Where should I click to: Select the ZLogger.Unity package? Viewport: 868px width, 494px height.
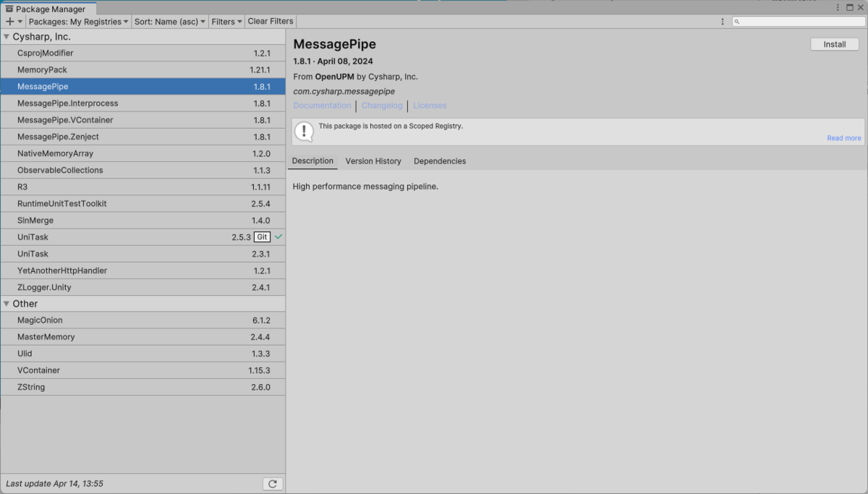point(142,287)
